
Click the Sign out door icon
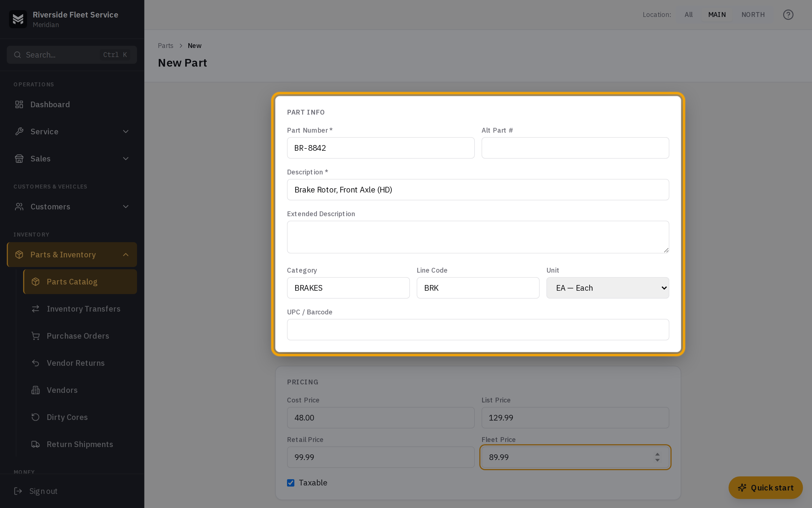pyautogui.click(x=18, y=491)
